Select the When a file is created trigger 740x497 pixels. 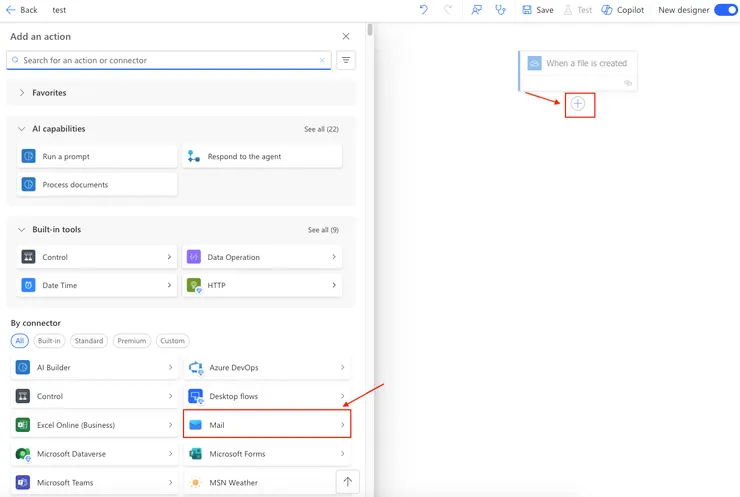(x=578, y=71)
